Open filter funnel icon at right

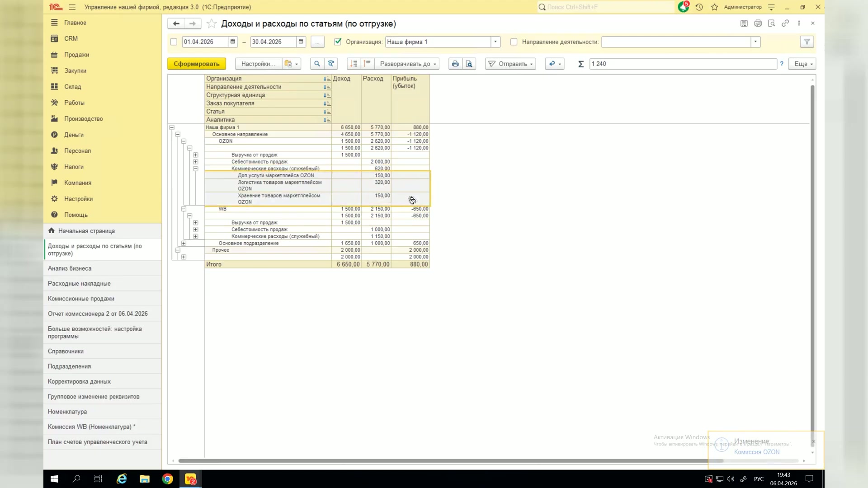coord(807,42)
